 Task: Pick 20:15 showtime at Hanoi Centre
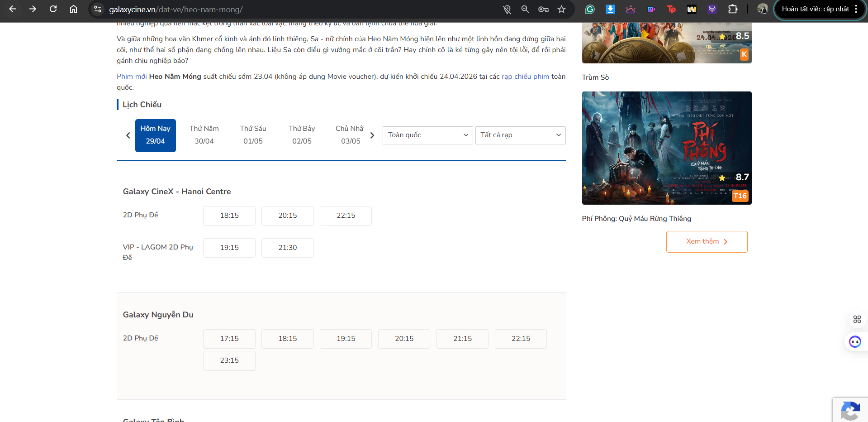point(288,216)
